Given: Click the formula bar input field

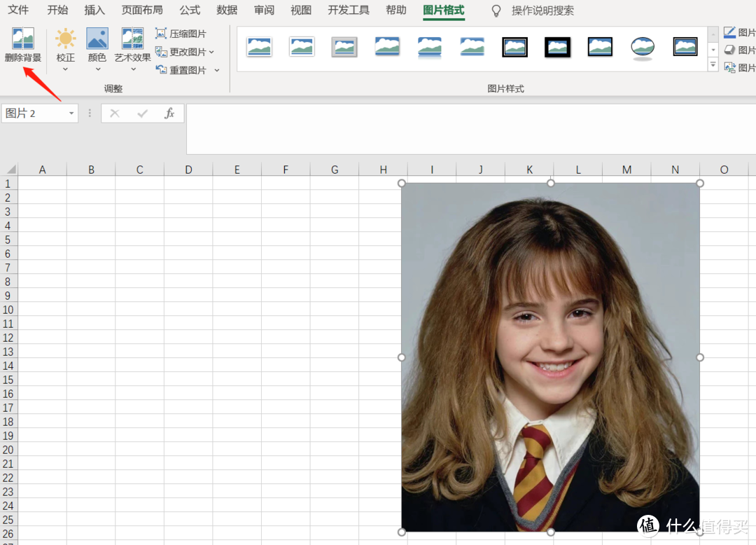Looking at the screenshot, I should tap(469, 129).
